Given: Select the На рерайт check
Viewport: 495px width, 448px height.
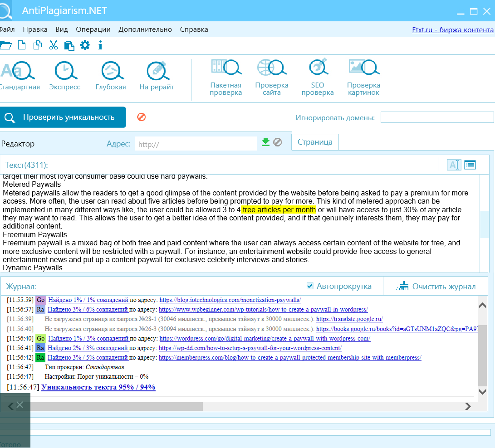Looking at the screenshot, I should [x=157, y=76].
